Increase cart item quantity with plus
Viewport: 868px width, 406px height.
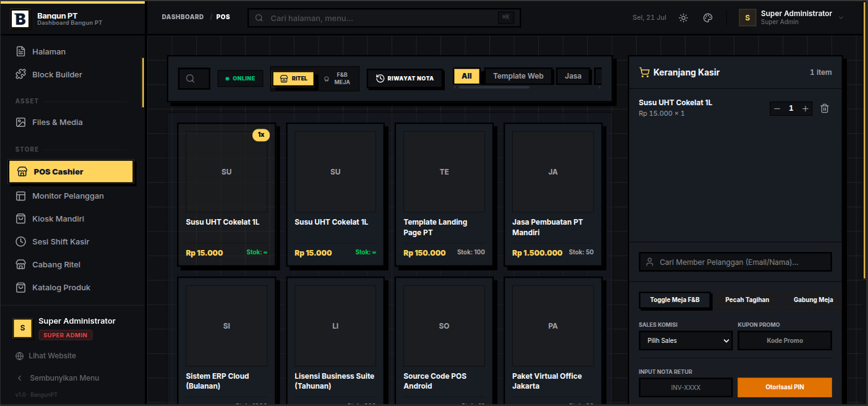pyautogui.click(x=805, y=108)
